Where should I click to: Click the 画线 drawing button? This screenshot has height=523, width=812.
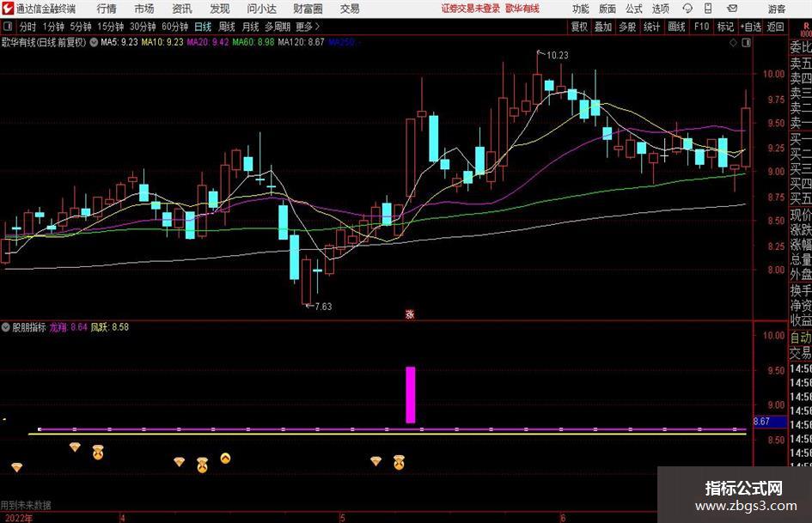pos(676,27)
